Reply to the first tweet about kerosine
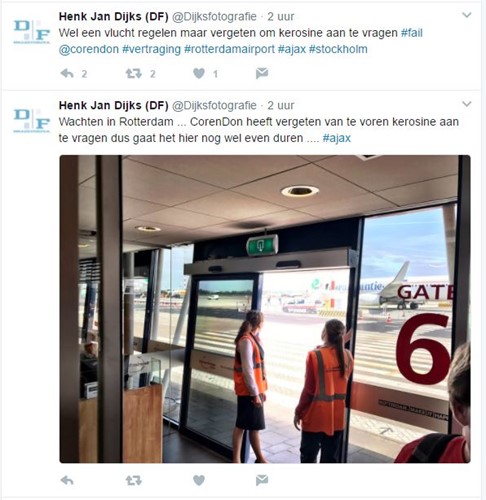The width and height of the screenshot is (486, 500). 67,73
